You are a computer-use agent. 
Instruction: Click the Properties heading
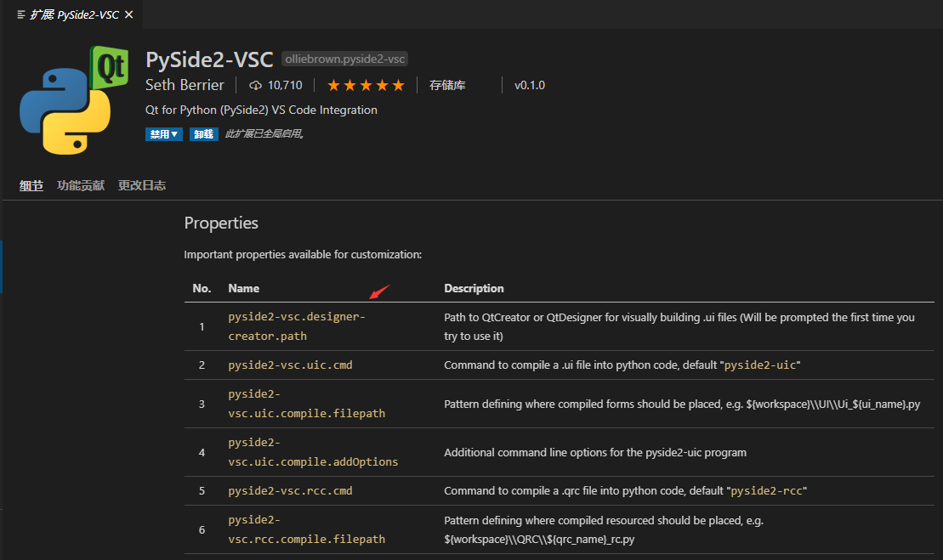coord(221,223)
